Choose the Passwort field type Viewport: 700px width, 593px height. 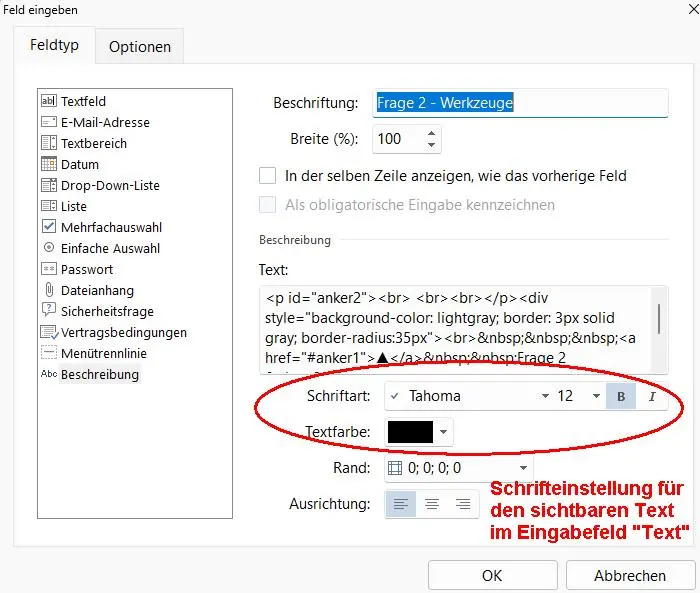tap(86, 269)
